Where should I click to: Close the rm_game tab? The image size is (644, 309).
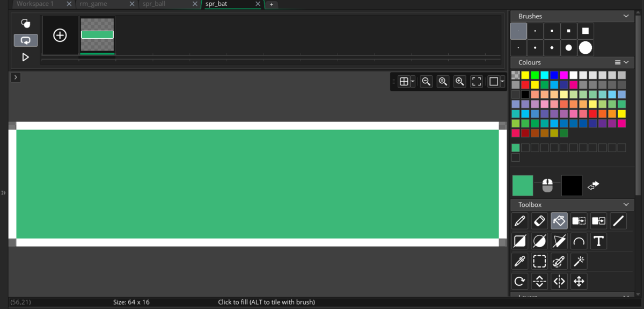[x=132, y=4]
